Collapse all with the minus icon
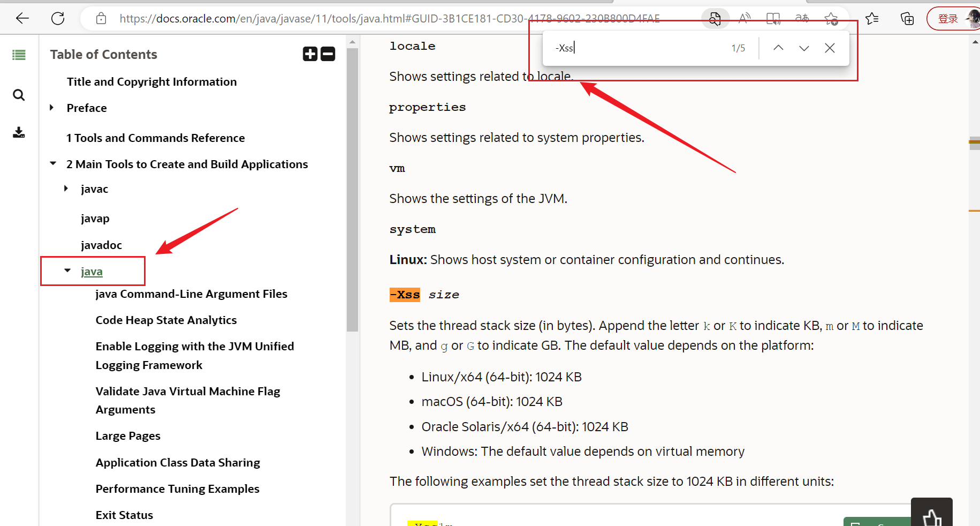 (x=328, y=54)
